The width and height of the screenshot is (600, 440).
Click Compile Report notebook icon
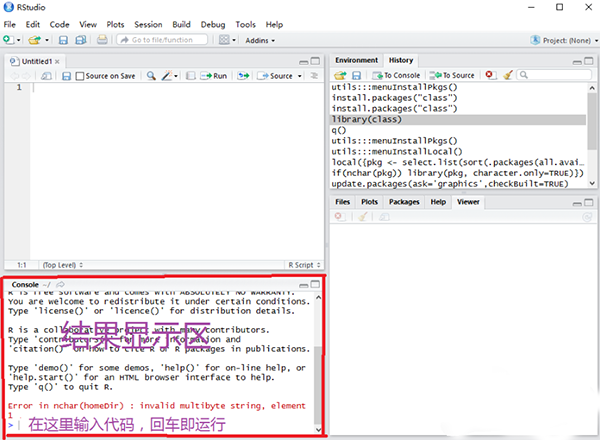191,76
